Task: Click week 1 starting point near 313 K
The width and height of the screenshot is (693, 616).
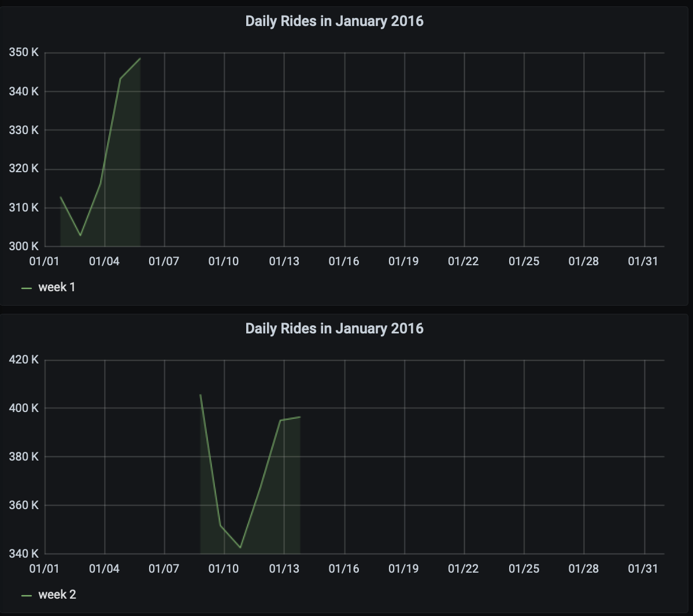Action: (61, 197)
